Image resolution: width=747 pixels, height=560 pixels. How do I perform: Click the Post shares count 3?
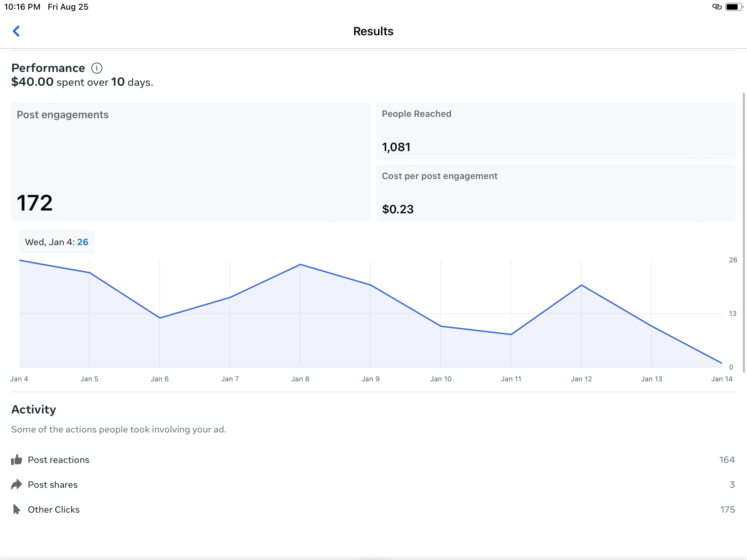(x=732, y=485)
